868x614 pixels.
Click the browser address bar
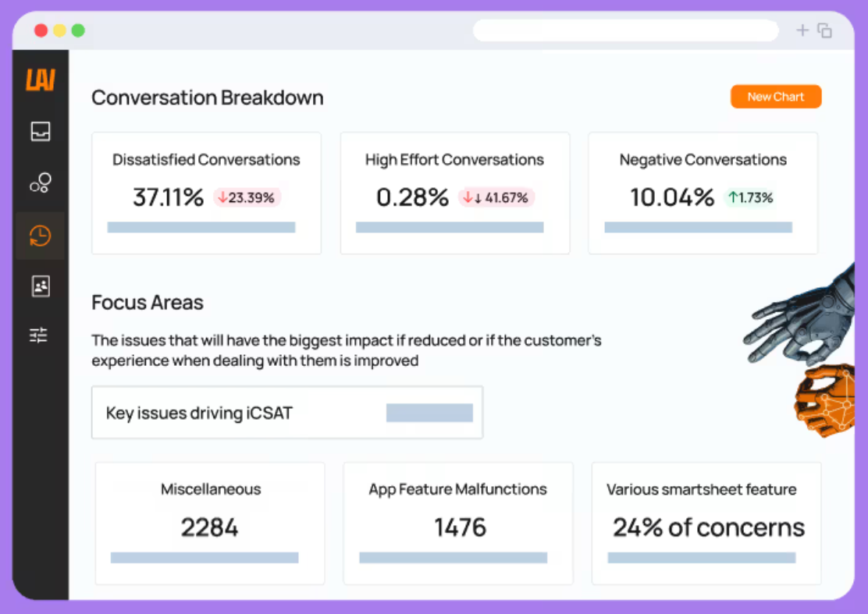[625, 30]
